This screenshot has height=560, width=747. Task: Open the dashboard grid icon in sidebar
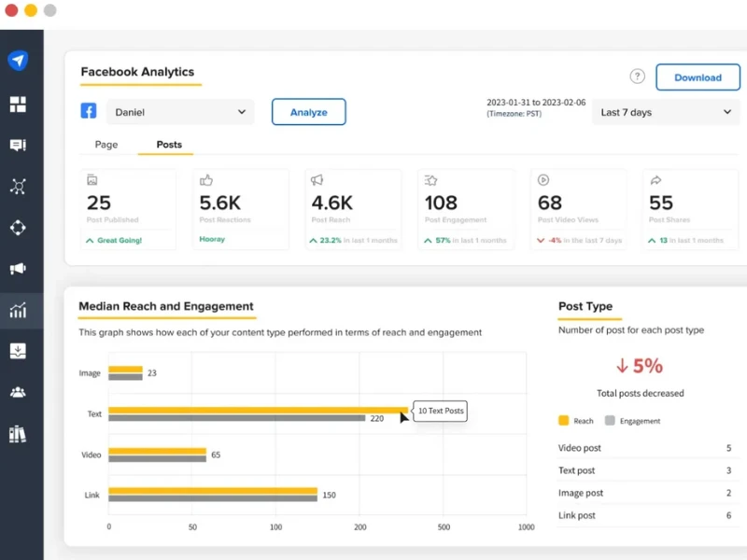tap(18, 105)
